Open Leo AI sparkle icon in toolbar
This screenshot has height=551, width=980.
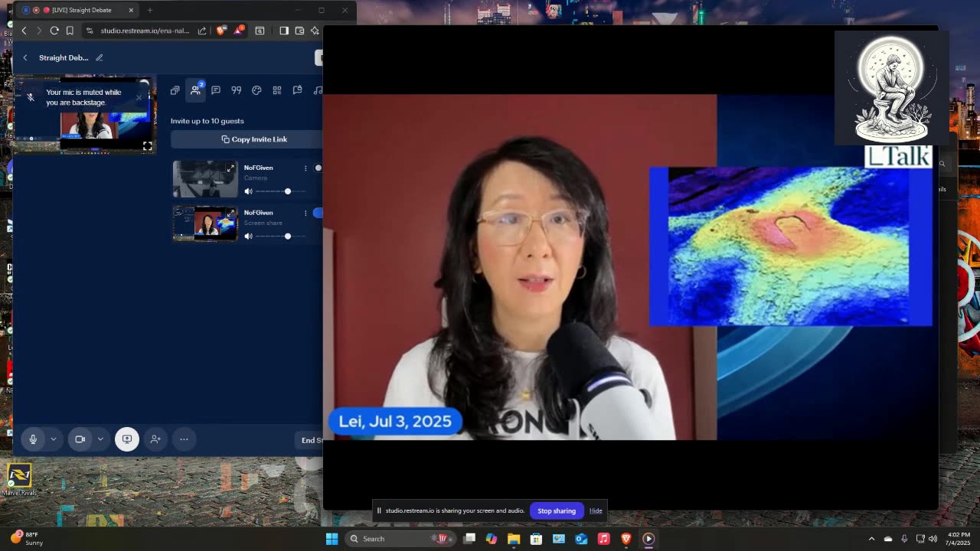point(315,31)
